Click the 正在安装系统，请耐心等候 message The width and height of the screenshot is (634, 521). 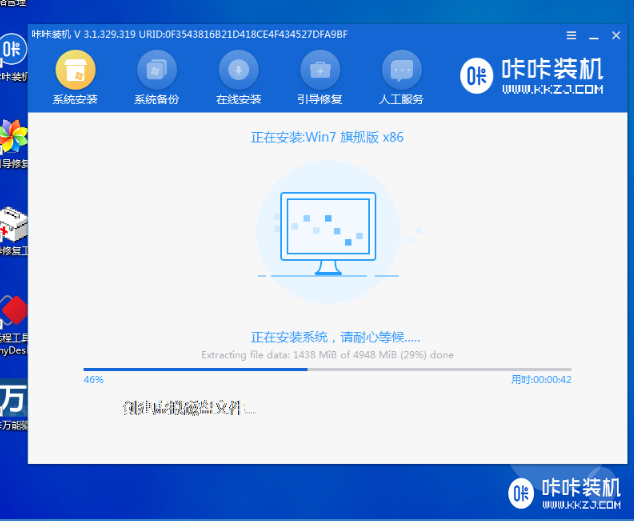[x=335, y=337]
